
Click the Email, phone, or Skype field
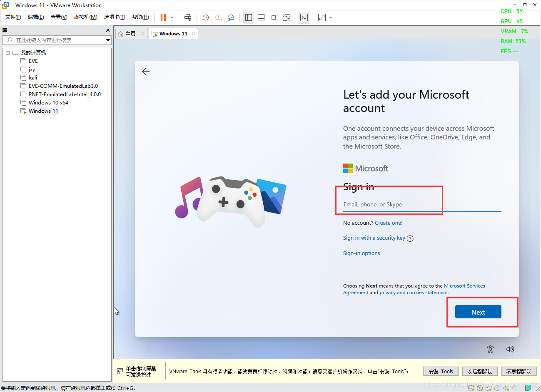click(422, 205)
